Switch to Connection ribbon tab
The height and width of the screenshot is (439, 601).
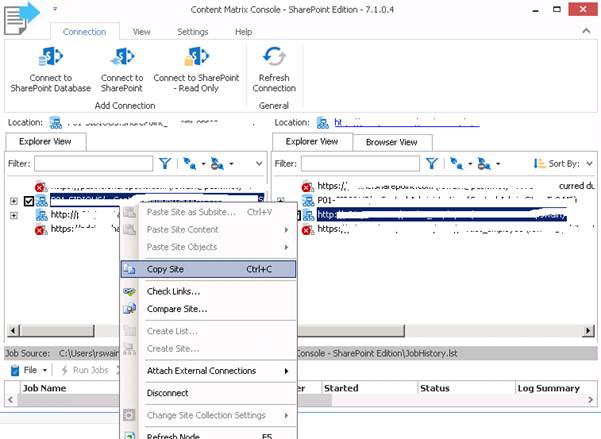pos(84,32)
